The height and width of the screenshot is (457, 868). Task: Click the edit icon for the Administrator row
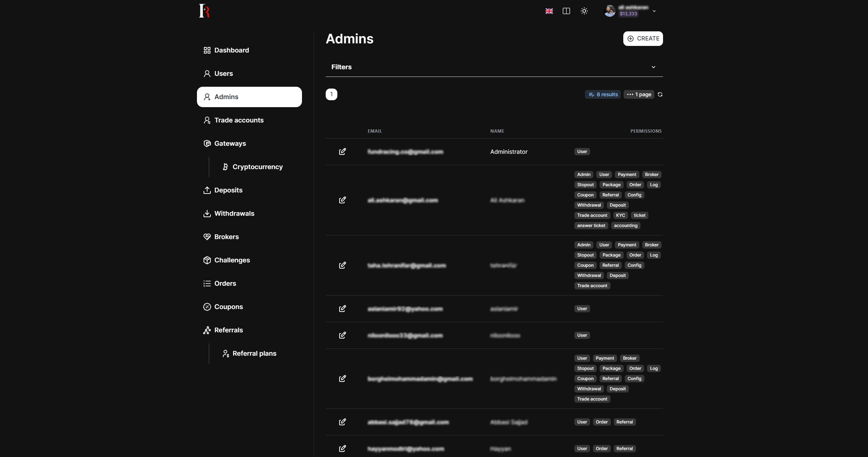[342, 152]
